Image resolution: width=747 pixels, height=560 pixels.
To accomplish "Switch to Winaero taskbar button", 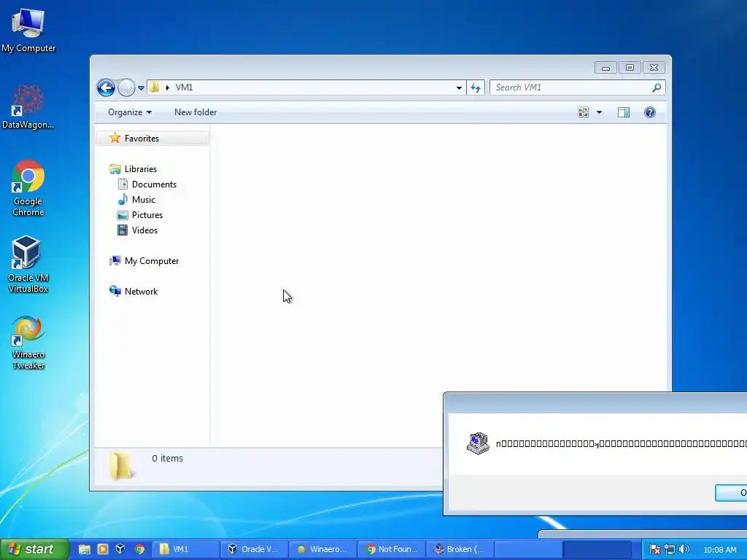I will click(x=322, y=550).
